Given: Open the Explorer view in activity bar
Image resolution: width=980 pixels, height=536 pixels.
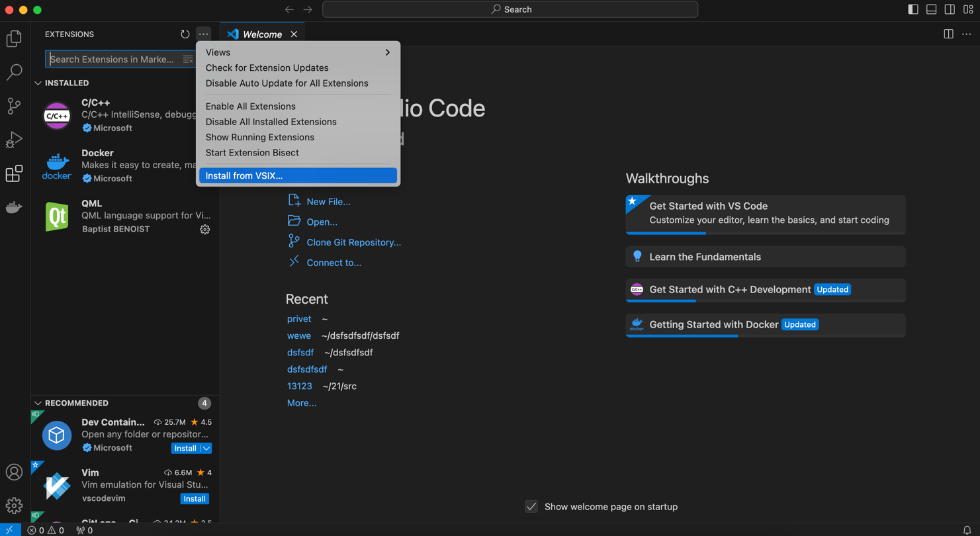Looking at the screenshot, I should click(14, 38).
